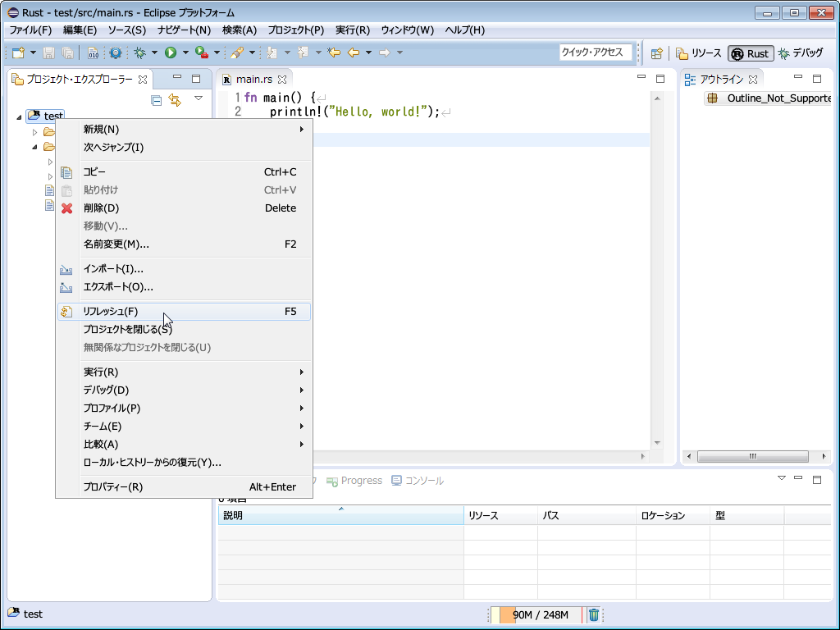This screenshot has width=840, height=630.
Task: Switch to the リソース perspective
Action: [x=699, y=53]
